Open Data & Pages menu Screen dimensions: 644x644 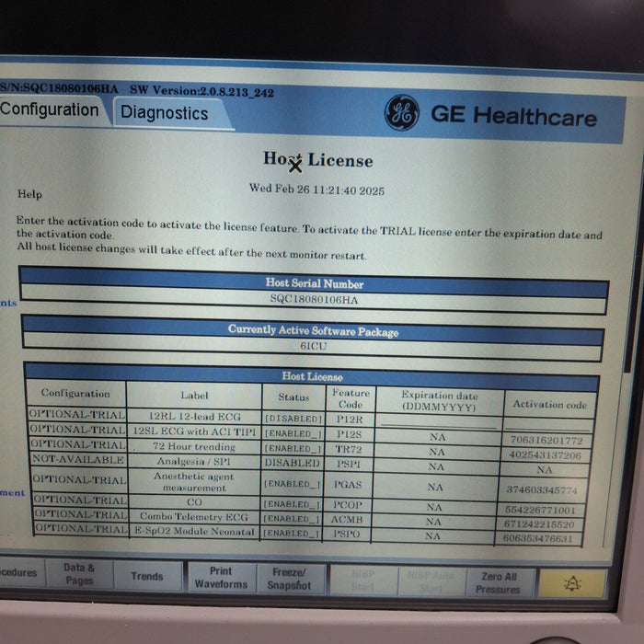click(x=79, y=574)
